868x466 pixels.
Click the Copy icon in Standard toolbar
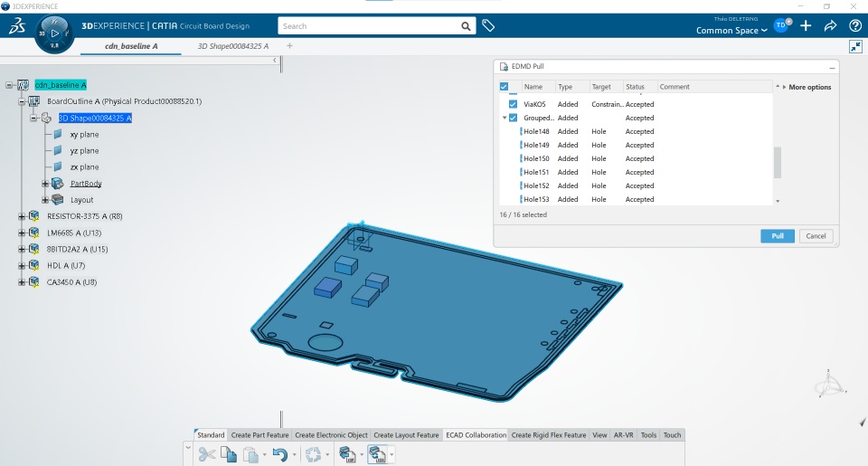point(229,455)
